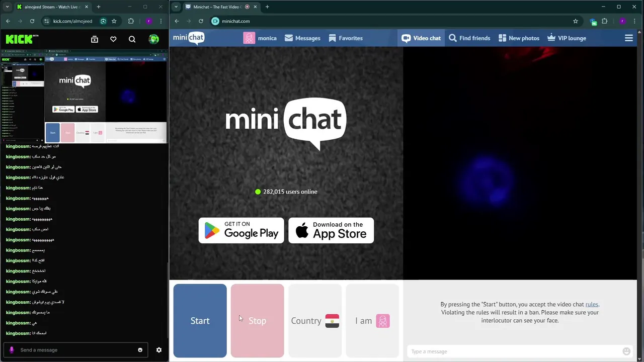Click minichat.com address bar
The image size is (644, 362).
pyautogui.click(x=395, y=21)
